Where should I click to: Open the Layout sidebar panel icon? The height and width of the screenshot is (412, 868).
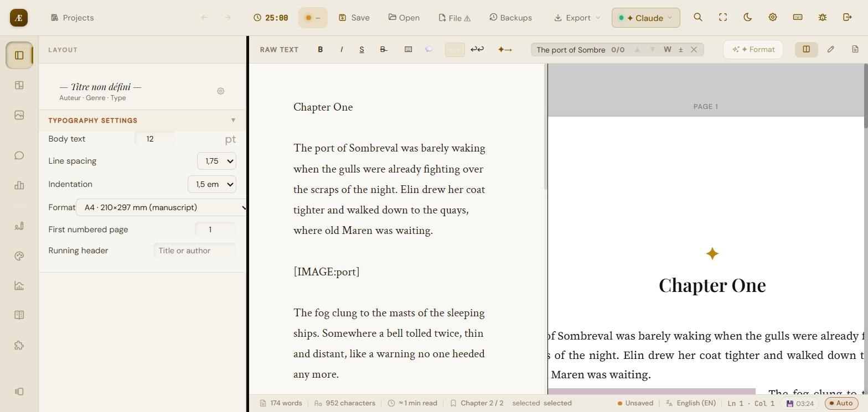tap(19, 55)
